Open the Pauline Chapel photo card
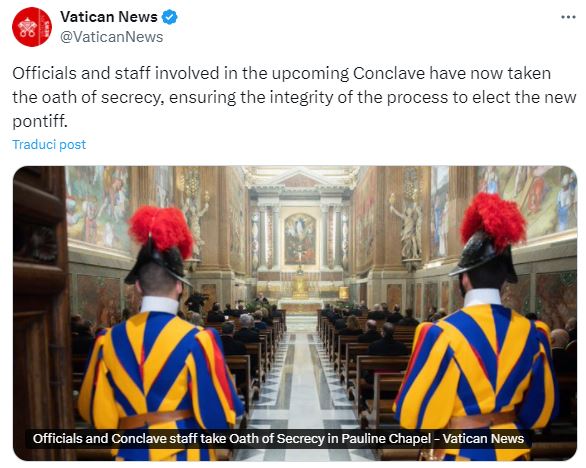Screen dimensions: 586x468 (x=295, y=313)
